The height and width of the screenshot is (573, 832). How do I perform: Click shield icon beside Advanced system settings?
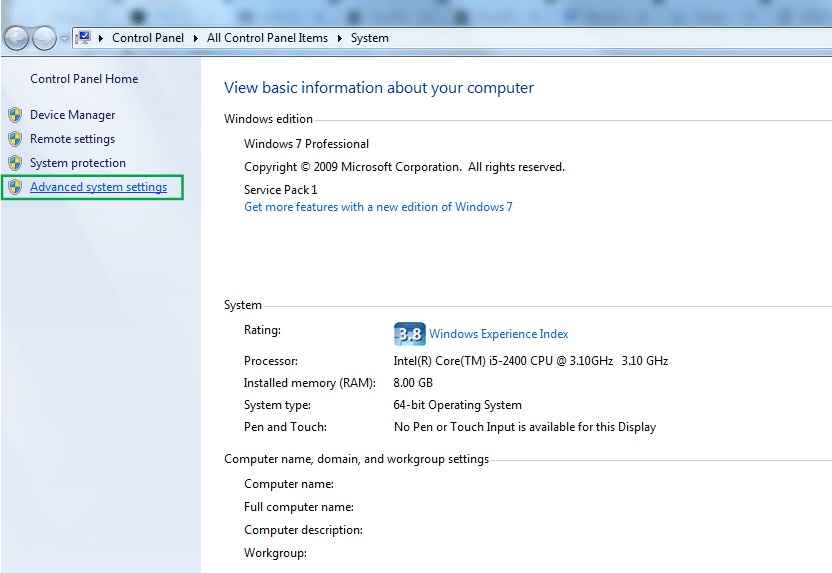(x=15, y=186)
